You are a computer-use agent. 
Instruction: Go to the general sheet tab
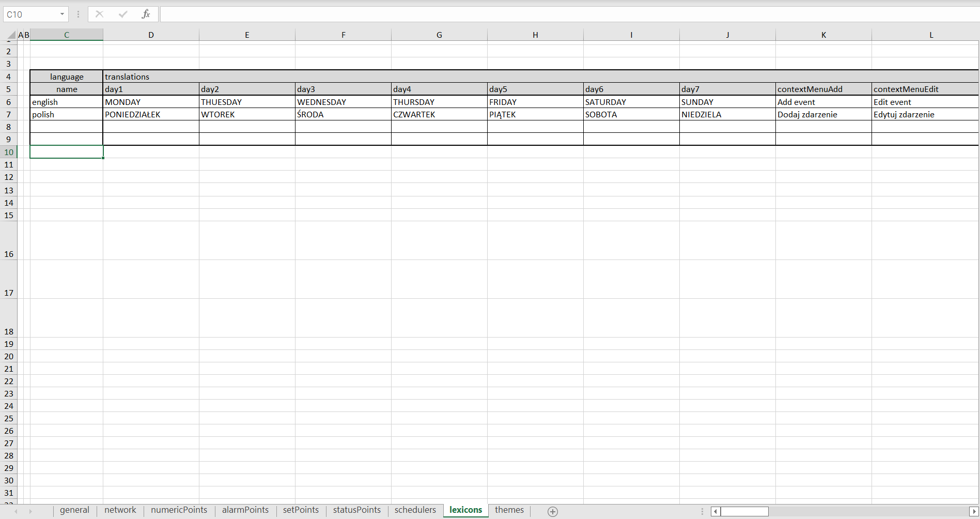pos(74,510)
